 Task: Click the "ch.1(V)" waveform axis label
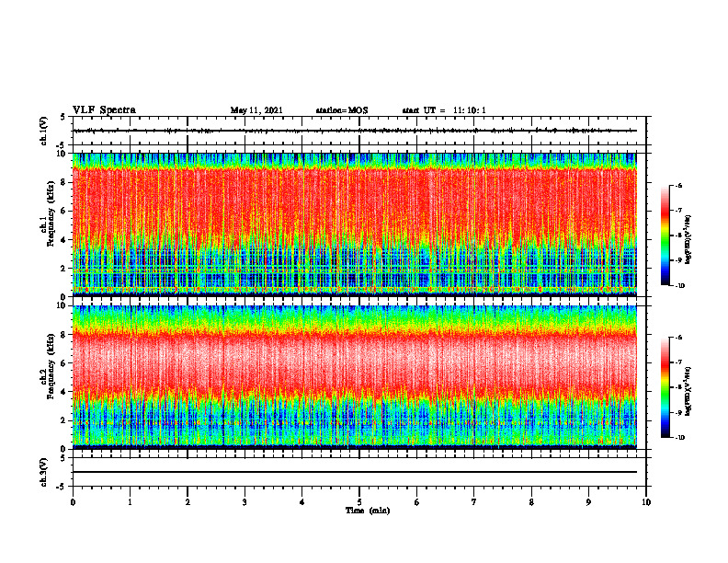(43, 131)
